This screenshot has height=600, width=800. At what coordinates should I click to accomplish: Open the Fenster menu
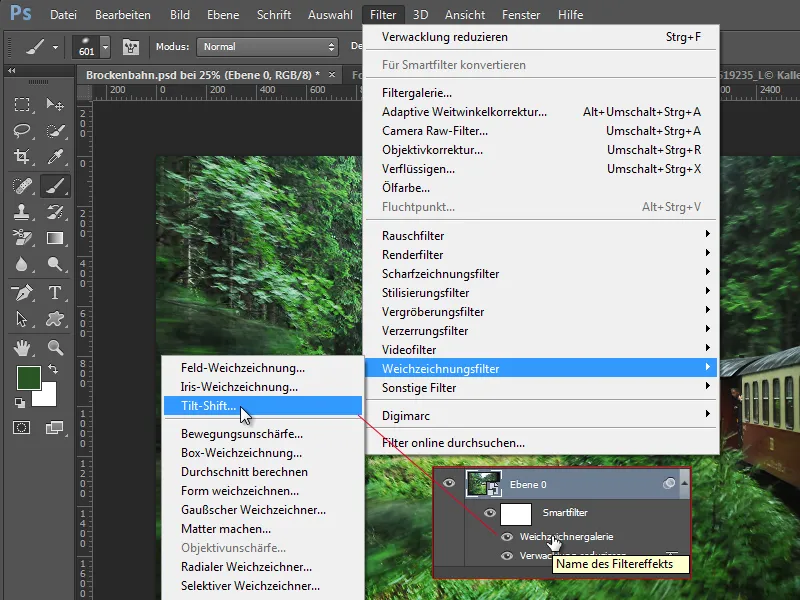521,15
